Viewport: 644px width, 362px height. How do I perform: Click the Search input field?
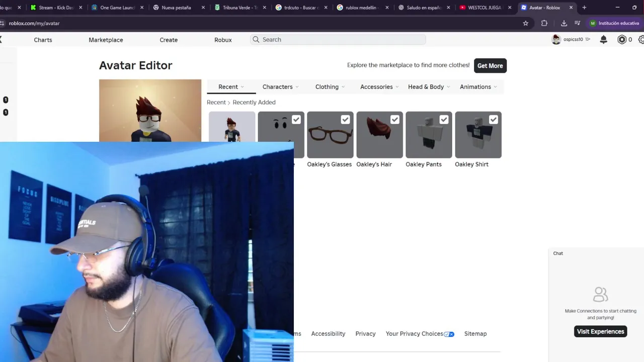pyautogui.click(x=338, y=40)
